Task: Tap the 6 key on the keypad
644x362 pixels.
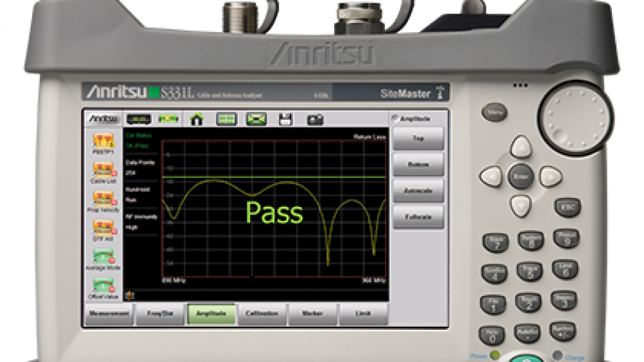Action: pos(565,269)
